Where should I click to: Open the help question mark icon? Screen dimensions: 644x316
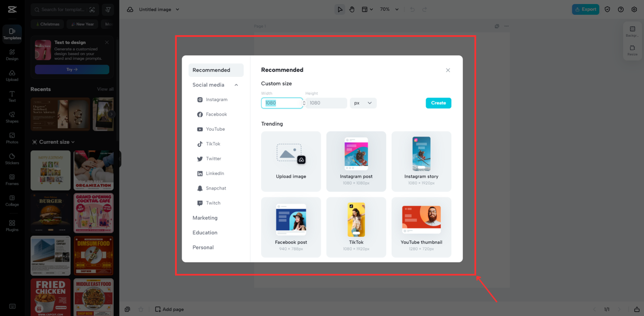tap(621, 10)
